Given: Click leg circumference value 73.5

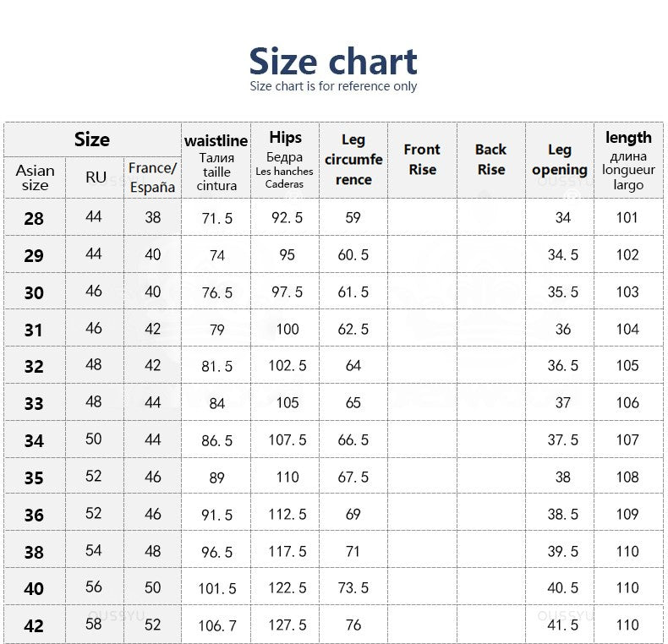Looking at the screenshot, I should tap(353, 587).
